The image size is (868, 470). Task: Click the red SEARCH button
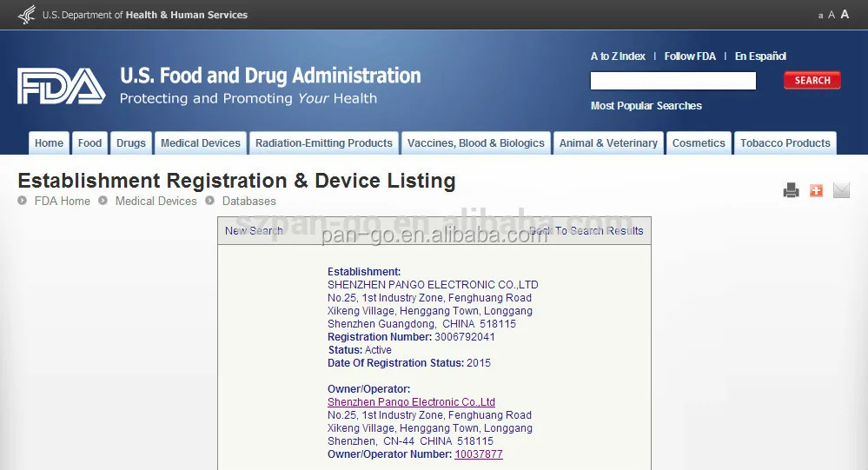(812, 80)
